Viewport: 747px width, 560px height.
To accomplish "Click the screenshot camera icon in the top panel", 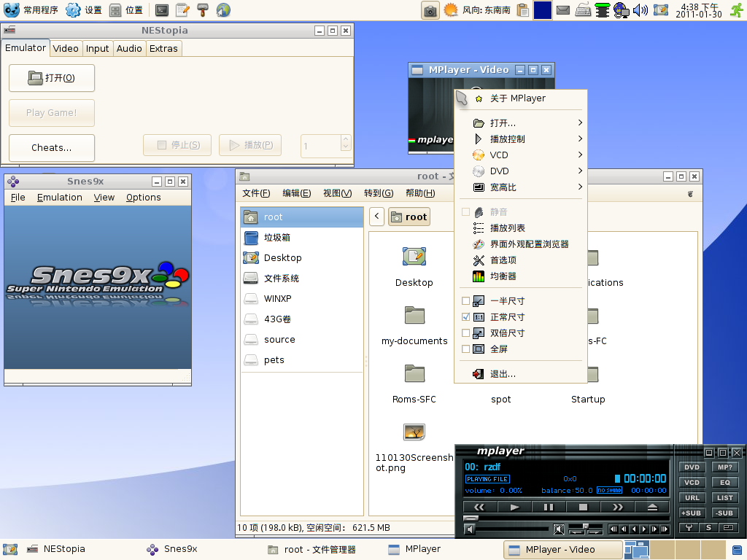I will [x=430, y=10].
